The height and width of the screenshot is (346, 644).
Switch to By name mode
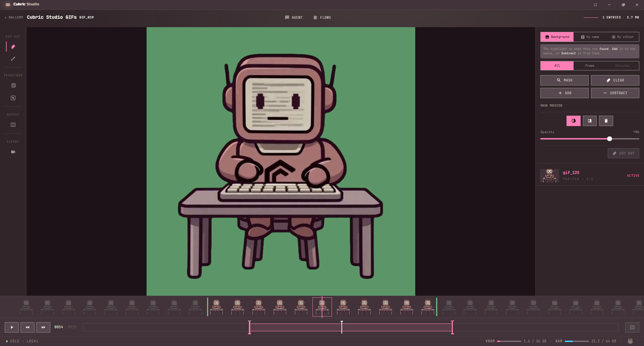coord(590,37)
